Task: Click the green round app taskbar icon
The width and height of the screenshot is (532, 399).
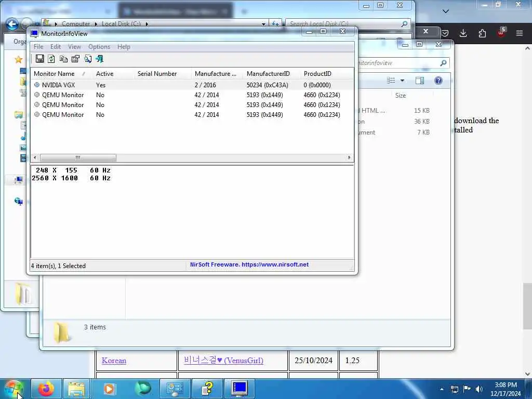Action: (x=142, y=389)
